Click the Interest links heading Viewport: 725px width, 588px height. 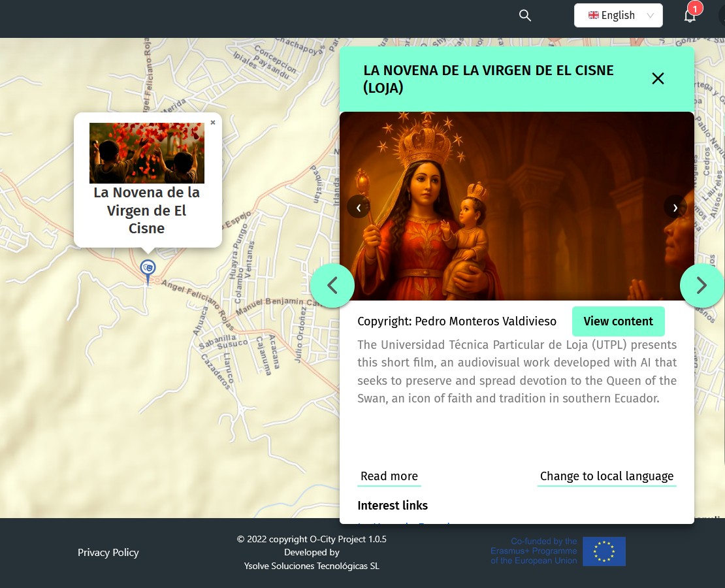coord(393,505)
